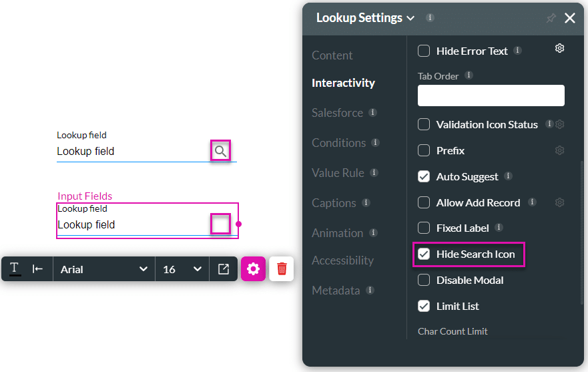Toggle the Auto Suggest checkbox
The height and width of the screenshot is (372, 588).
(424, 177)
